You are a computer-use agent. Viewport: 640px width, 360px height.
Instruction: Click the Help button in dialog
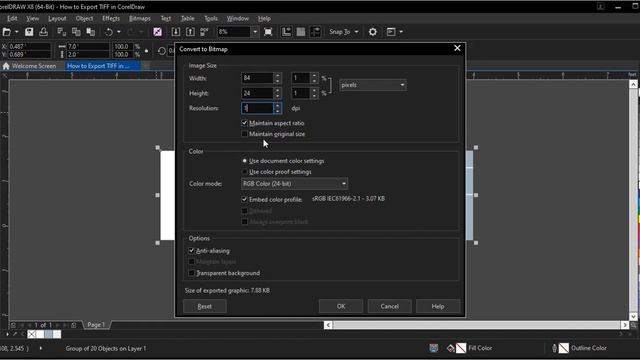438,306
